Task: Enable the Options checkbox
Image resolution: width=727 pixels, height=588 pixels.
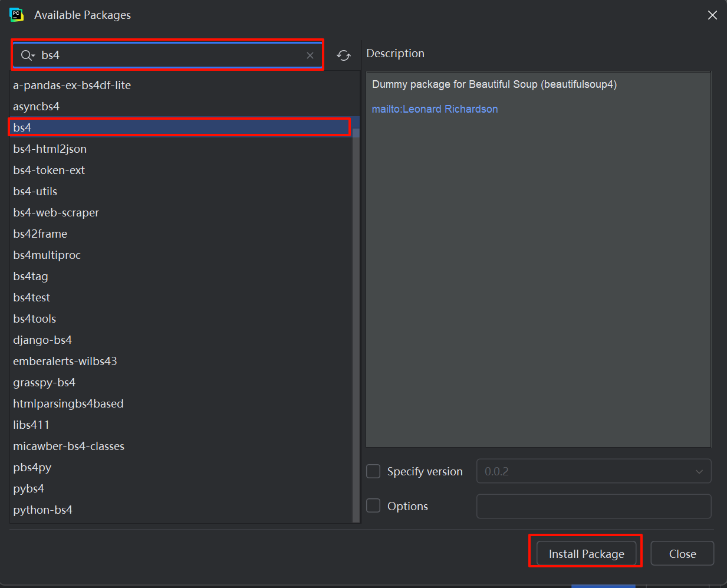Action: pos(373,506)
